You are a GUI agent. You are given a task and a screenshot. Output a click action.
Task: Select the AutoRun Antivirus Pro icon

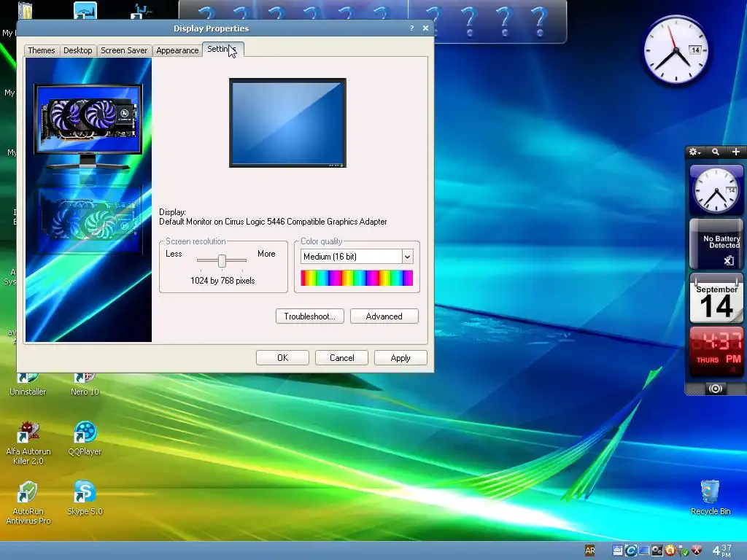pos(28,503)
